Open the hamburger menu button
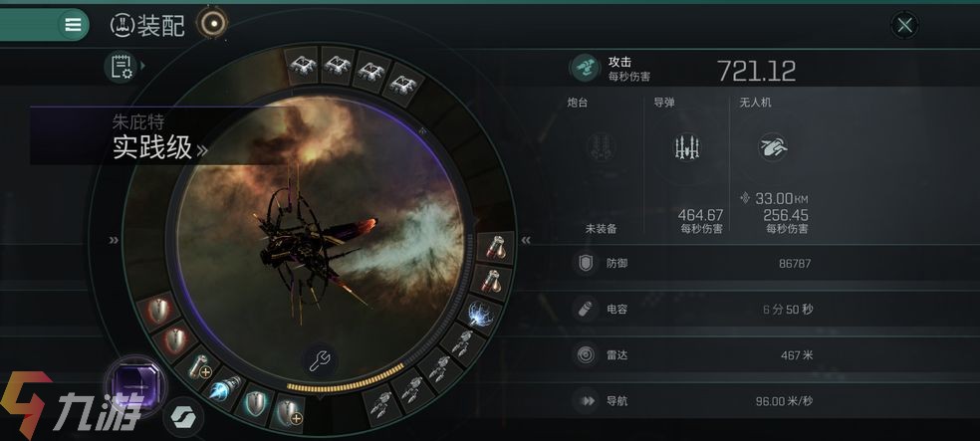 coord(73,25)
